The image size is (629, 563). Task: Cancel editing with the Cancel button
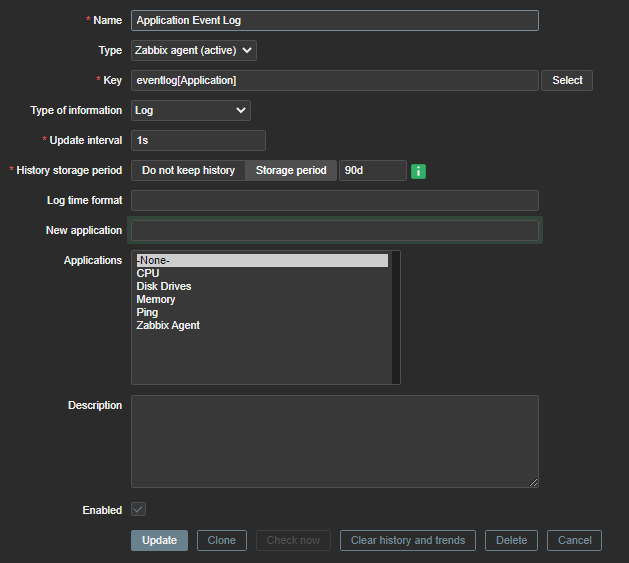[574, 541]
